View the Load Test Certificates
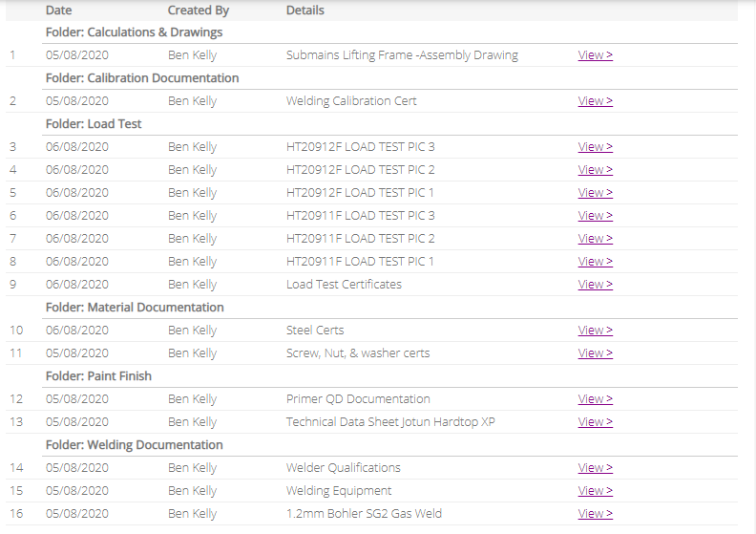The image size is (756, 534). (595, 285)
